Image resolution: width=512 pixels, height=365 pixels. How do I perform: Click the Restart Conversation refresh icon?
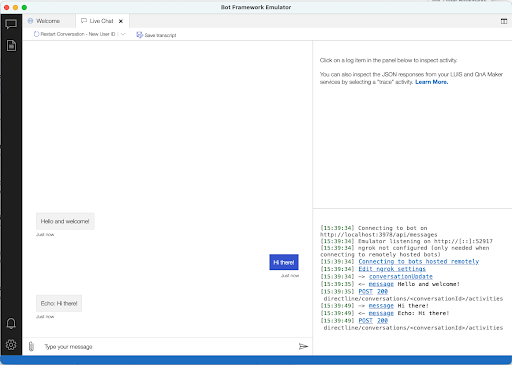click(x=36, y=34)
